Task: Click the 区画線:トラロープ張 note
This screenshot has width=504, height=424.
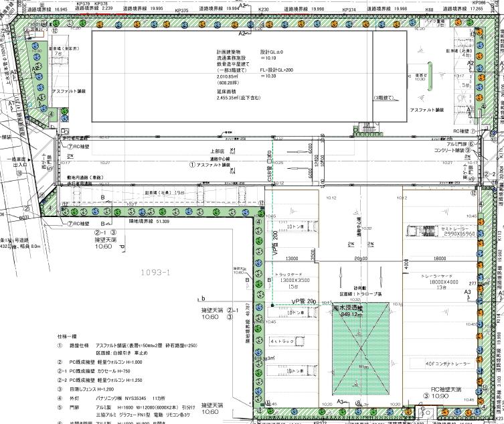Action: [x=361, y=294]
